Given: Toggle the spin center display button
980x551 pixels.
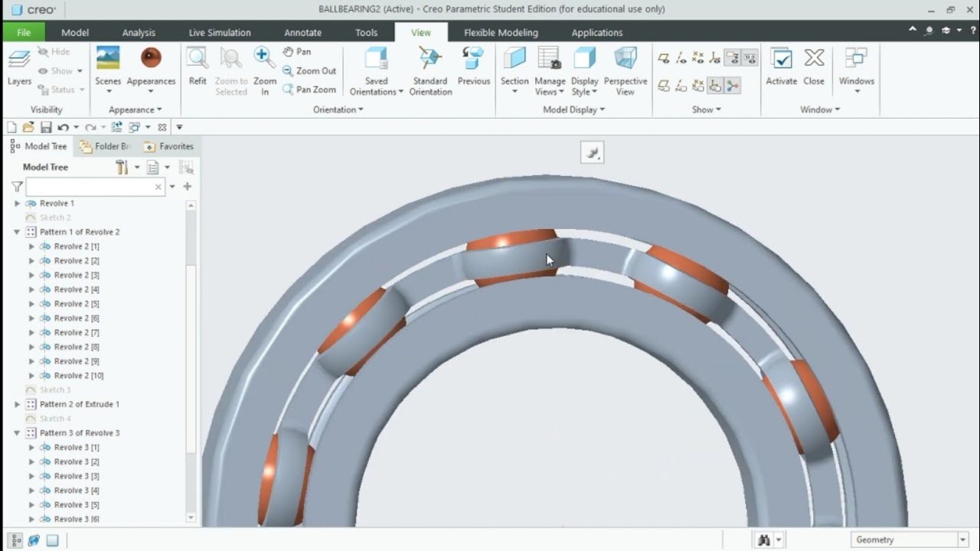Looking at the screenshot, I should click(731, 86).
